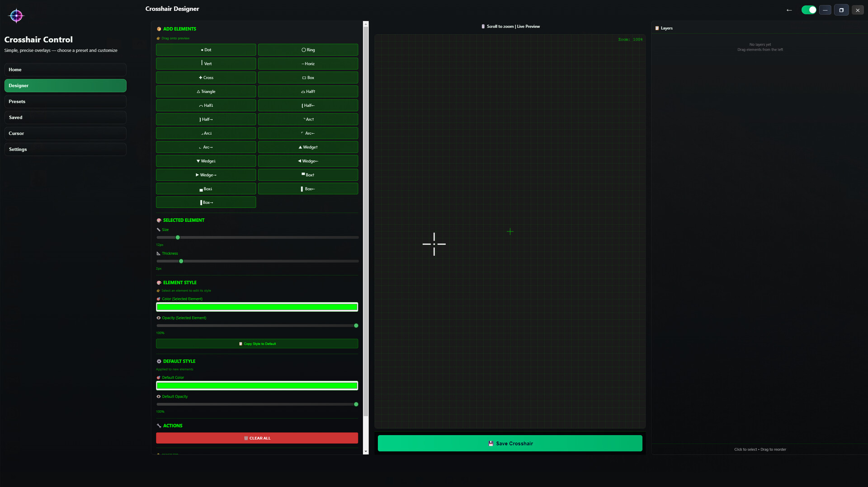
Task: Choose the Arc left element
Action: 308,133
